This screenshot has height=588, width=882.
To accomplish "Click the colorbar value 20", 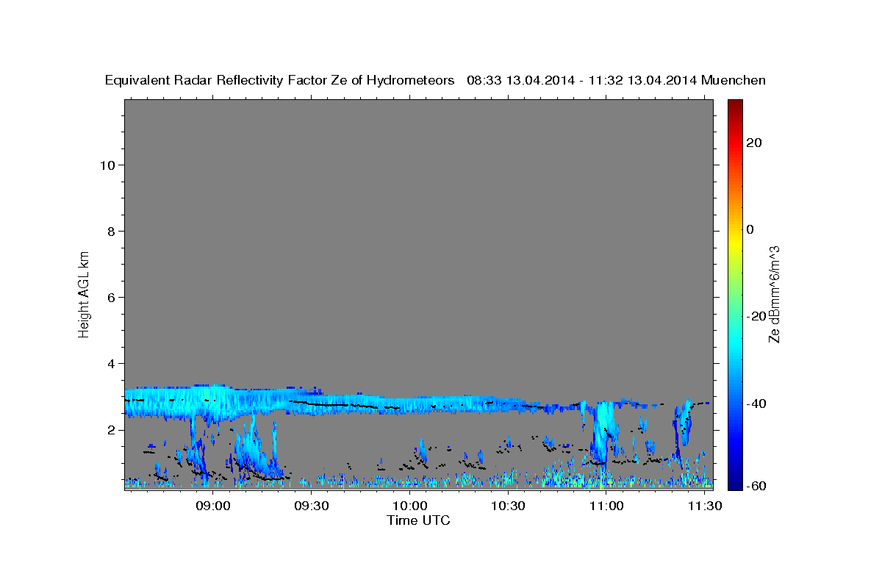I will point(754,143).
